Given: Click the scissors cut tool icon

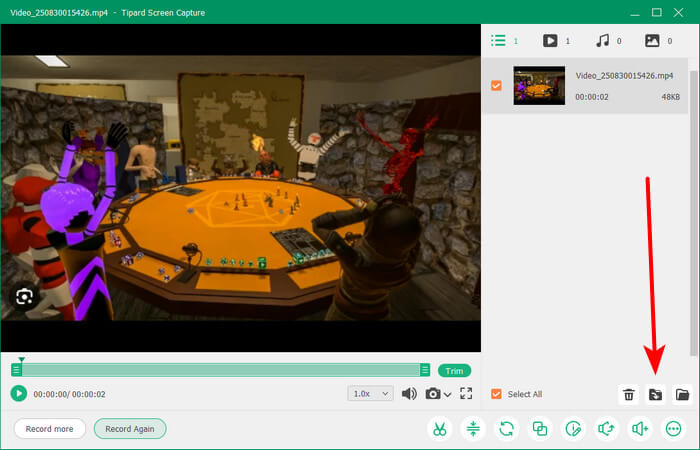Looking at the screenshot, I should pyautogui.click(x=438, y=428).
